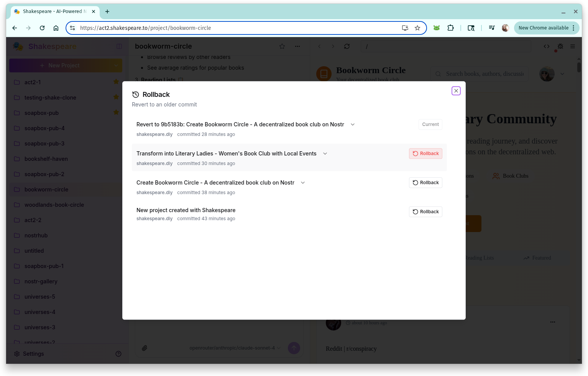The height and width of the screenshot is (376, 588).
Task: Rollback to New project created commit
Action: tap(425, 212)
